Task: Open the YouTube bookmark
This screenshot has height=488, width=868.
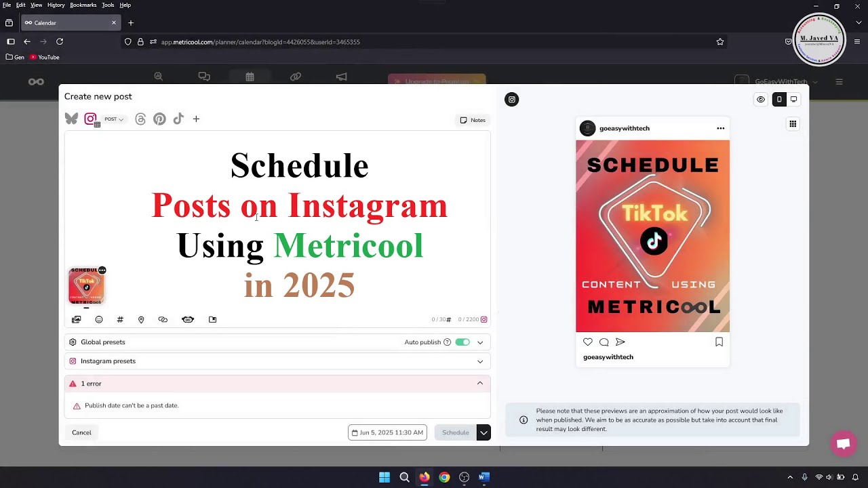Action: tap(45, 58)
